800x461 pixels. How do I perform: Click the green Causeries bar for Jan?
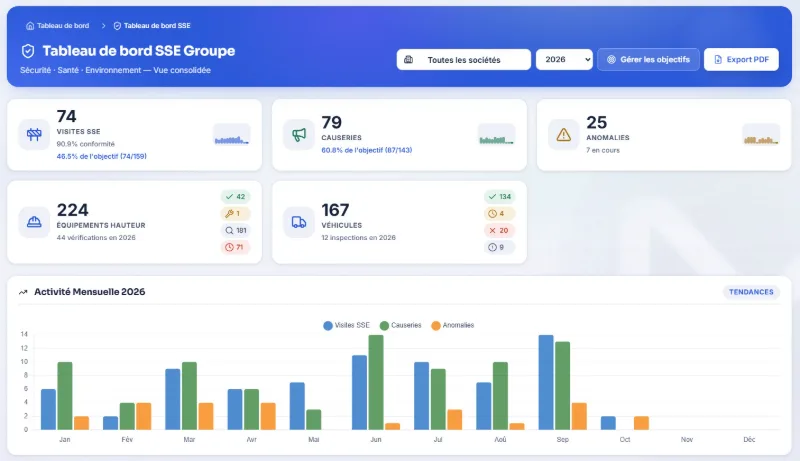[65, 396]
